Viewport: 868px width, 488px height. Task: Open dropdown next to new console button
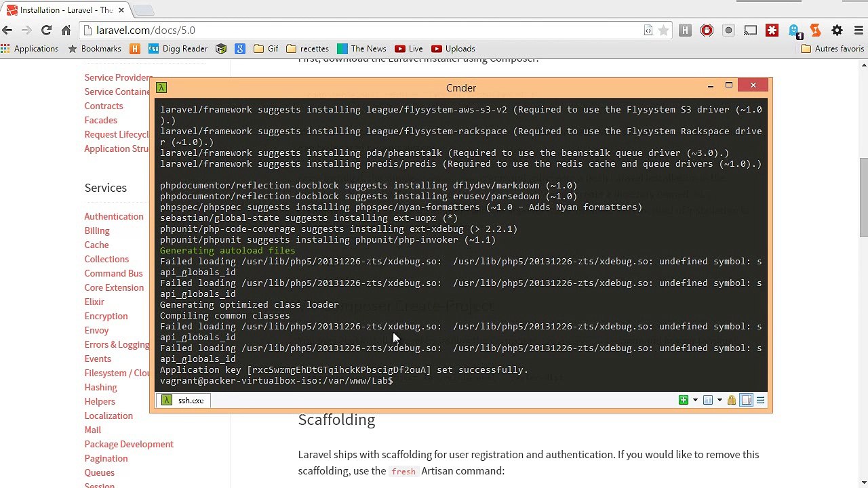pos(695,401)
